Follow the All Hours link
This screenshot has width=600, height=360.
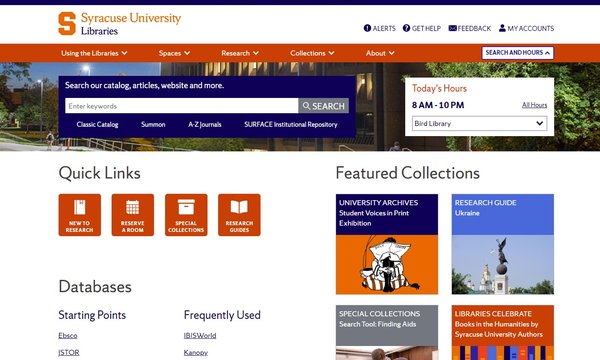(535, 105)
